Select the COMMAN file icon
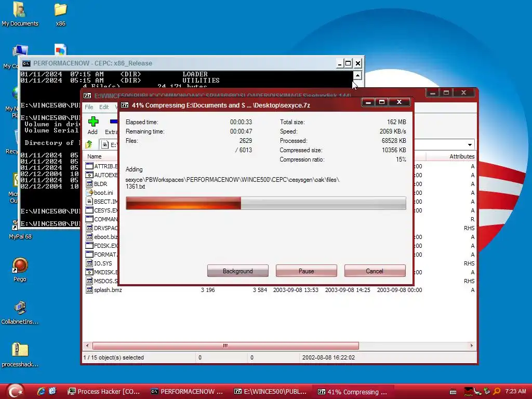Viewport: 532px width, 399px height. (x=89, y=219)
